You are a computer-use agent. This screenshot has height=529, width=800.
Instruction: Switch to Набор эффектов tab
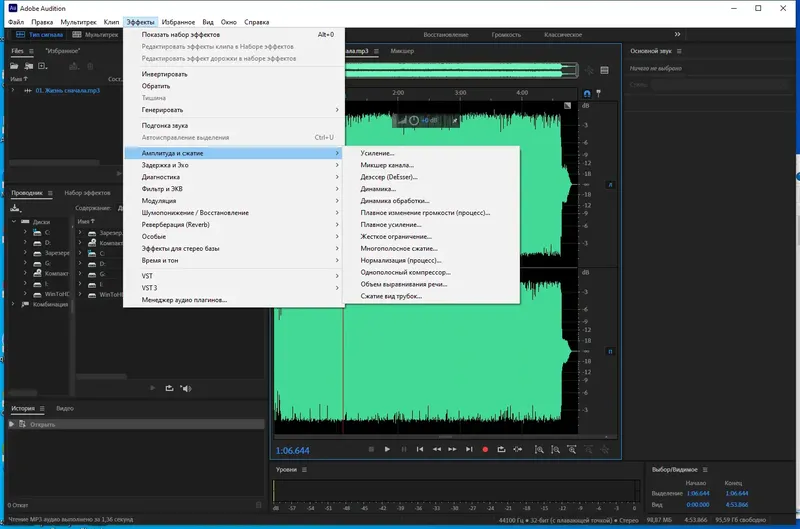(87, 193)
